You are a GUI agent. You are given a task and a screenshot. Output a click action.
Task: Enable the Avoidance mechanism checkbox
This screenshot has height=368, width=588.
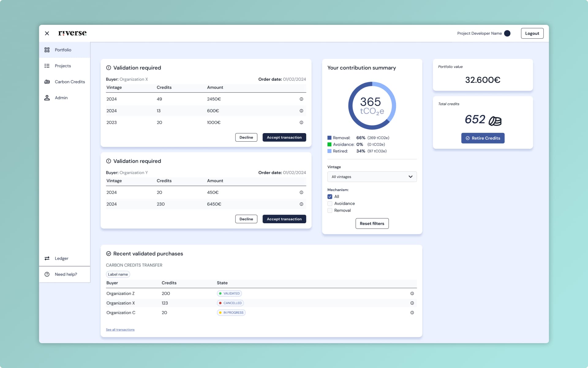330,203
